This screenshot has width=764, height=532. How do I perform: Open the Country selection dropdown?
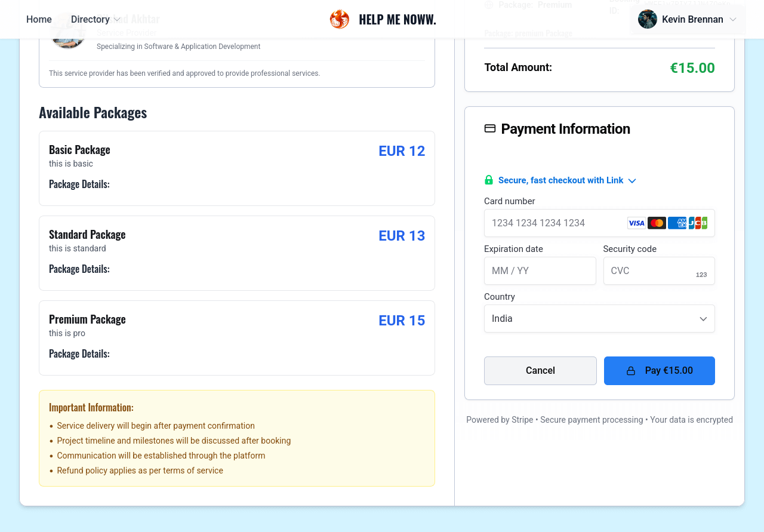click(x=599, y=318)
